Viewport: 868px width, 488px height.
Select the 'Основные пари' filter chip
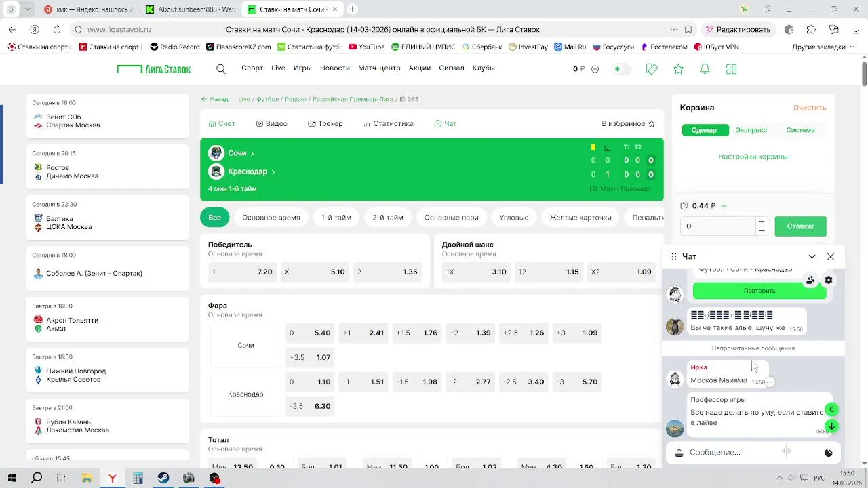(x=451, y=218)
